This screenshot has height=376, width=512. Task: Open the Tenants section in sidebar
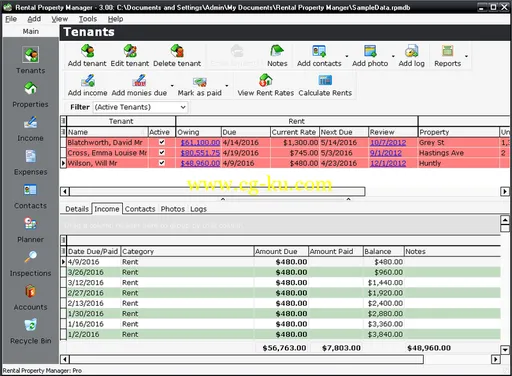click(30, 60)
